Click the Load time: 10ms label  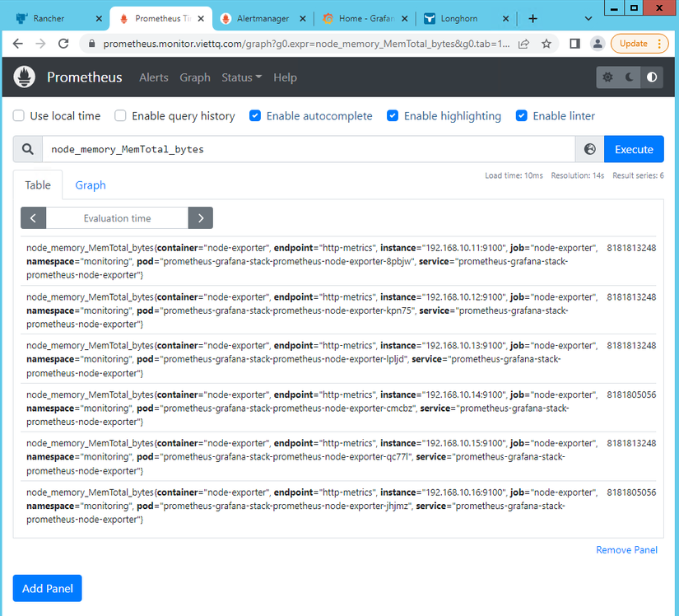(x=514, y=175)
